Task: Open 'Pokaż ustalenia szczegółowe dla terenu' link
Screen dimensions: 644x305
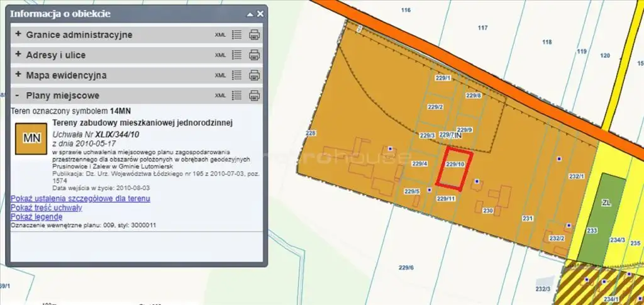Action: (80, 199)
